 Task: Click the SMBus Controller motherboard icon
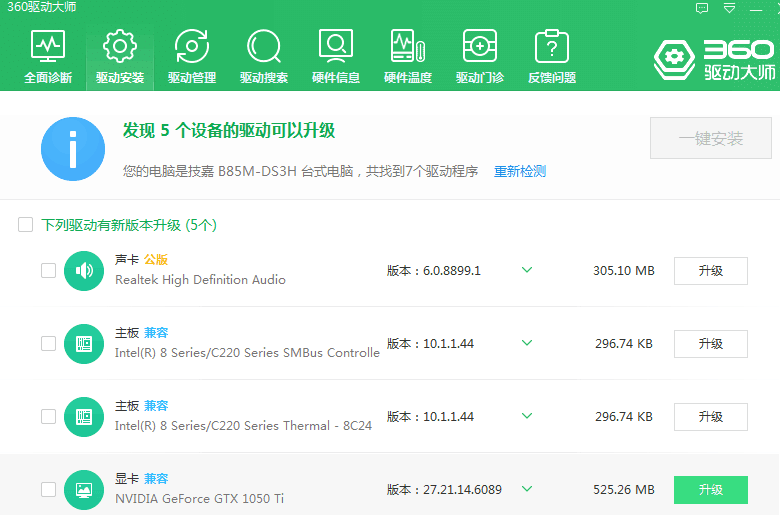coord(84,344)
